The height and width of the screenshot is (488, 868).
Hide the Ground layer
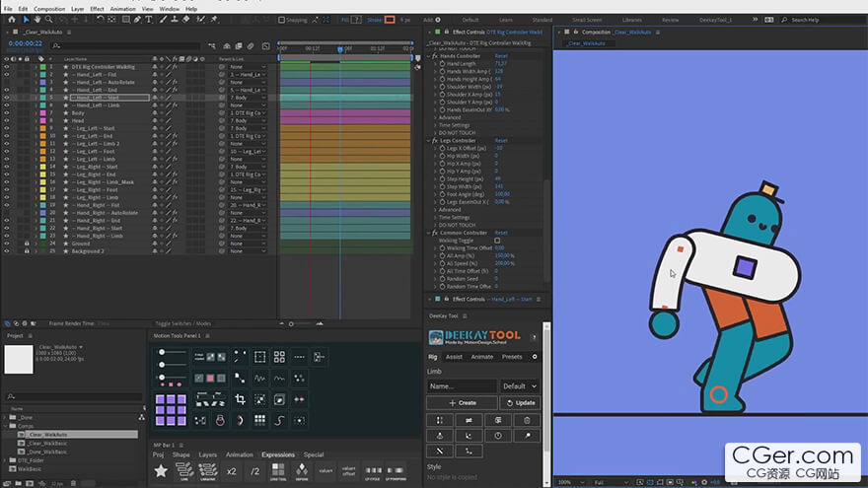[x=7, y=244]
